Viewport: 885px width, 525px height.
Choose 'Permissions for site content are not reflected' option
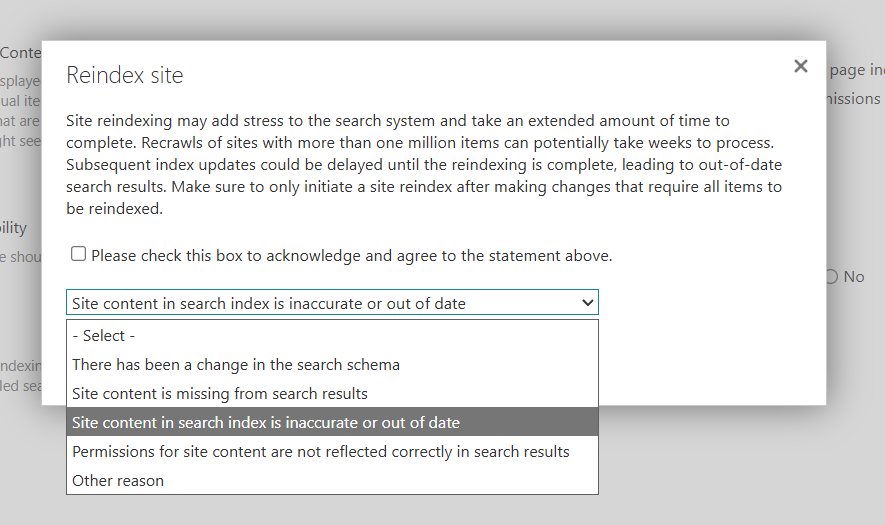pos(320,452)
